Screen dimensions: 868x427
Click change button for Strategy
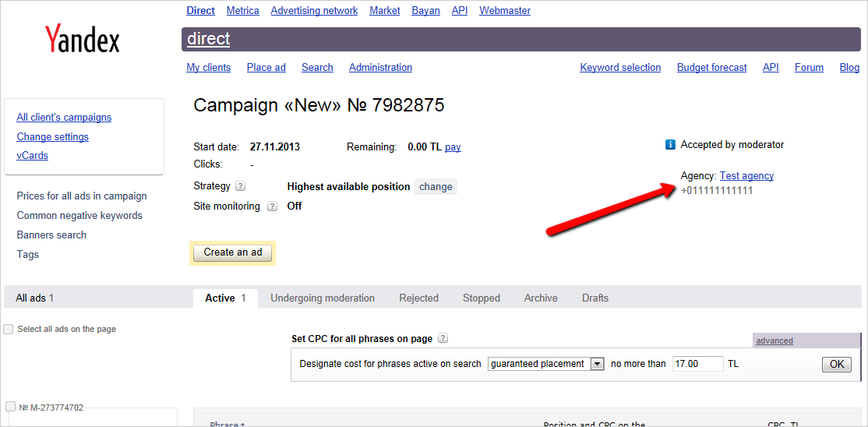click(x=436, y=187)
